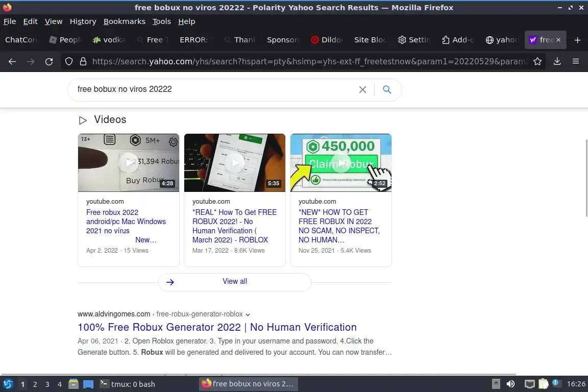Switch to the Add-ons tab
Viewport: 588px width, 392px height.
click(458, 40)
